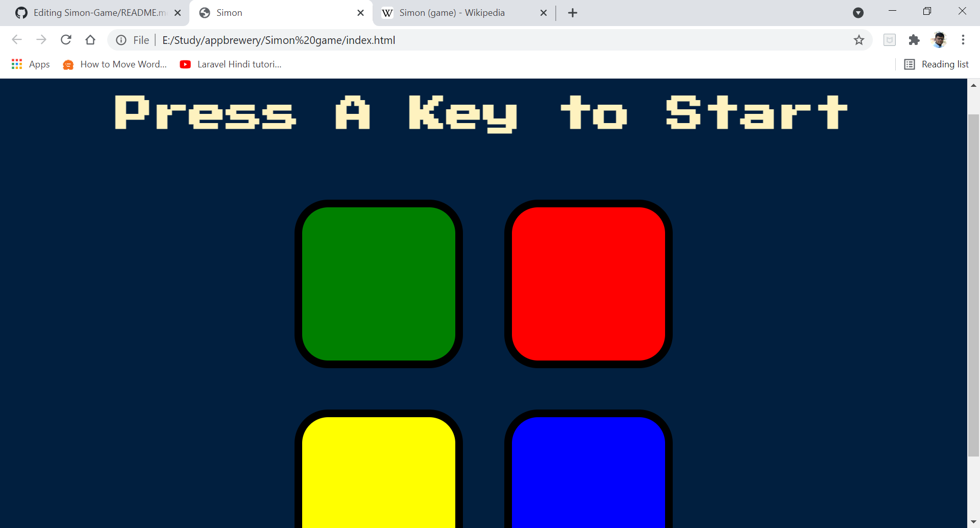
Task: Close the Chrome window
Action: pos(962,11)
